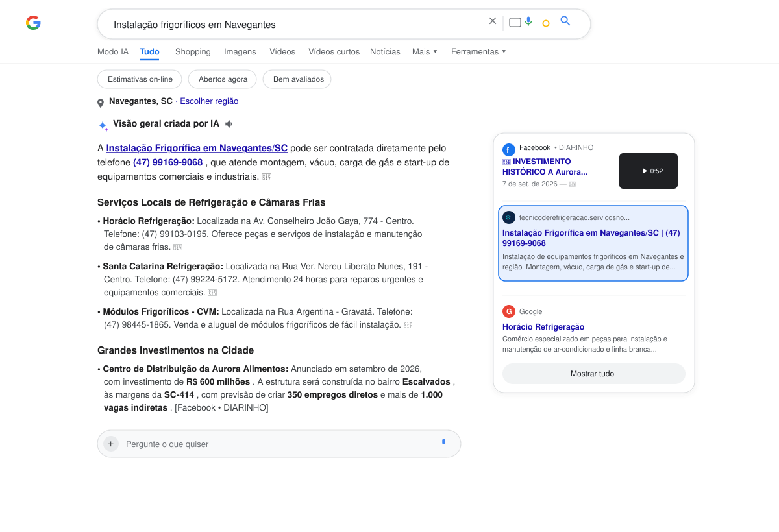Viewport: 779px width, 532px height.
Task: Open the Vídeos curtos tab
Action: click(x=334, y=51)
